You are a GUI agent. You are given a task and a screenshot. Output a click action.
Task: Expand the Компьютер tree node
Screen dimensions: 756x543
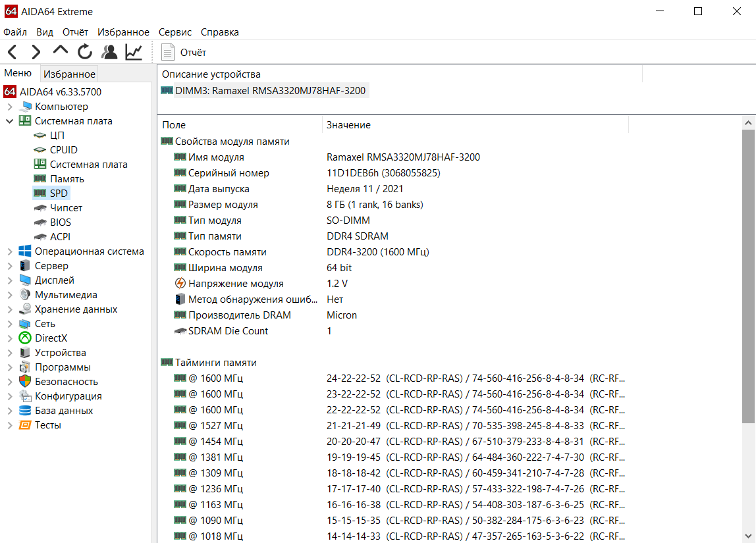pyautogui.click(x=10, y=107)
